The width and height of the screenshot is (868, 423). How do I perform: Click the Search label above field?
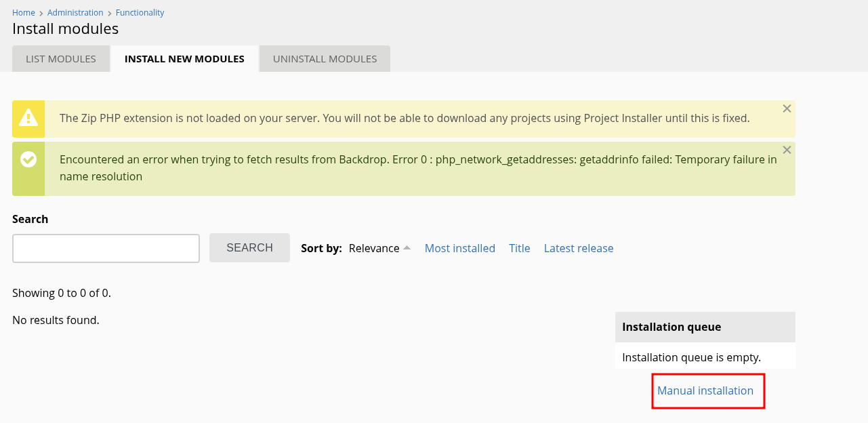point(30,219)
